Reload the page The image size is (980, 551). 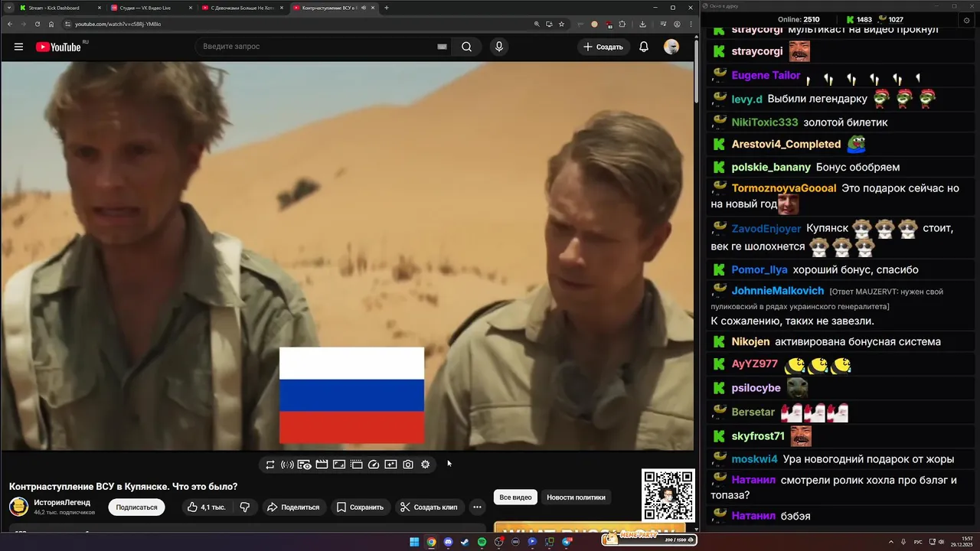point(37,24)
